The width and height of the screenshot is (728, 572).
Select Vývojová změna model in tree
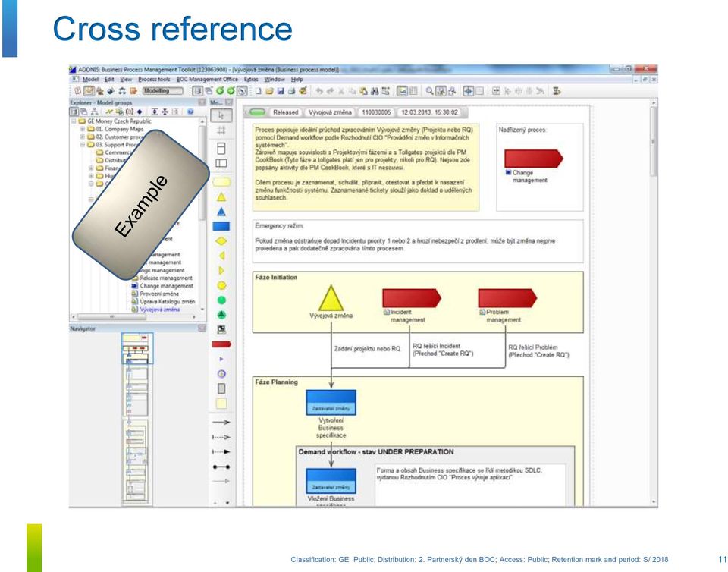coord(160,310)
